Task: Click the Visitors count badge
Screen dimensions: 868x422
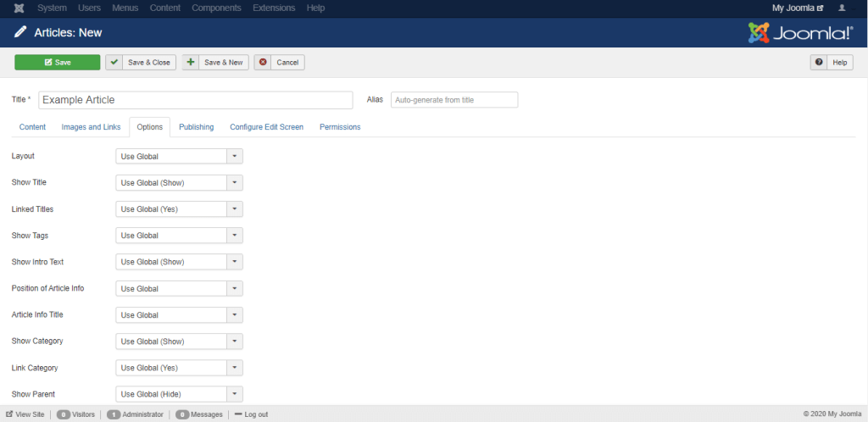Action: [63, 414]
